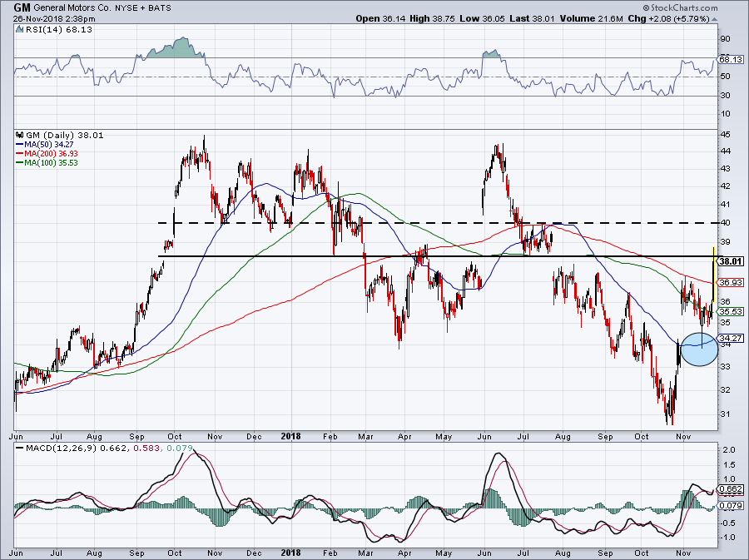Click the Apr label below the price panel

pos(404,436)
